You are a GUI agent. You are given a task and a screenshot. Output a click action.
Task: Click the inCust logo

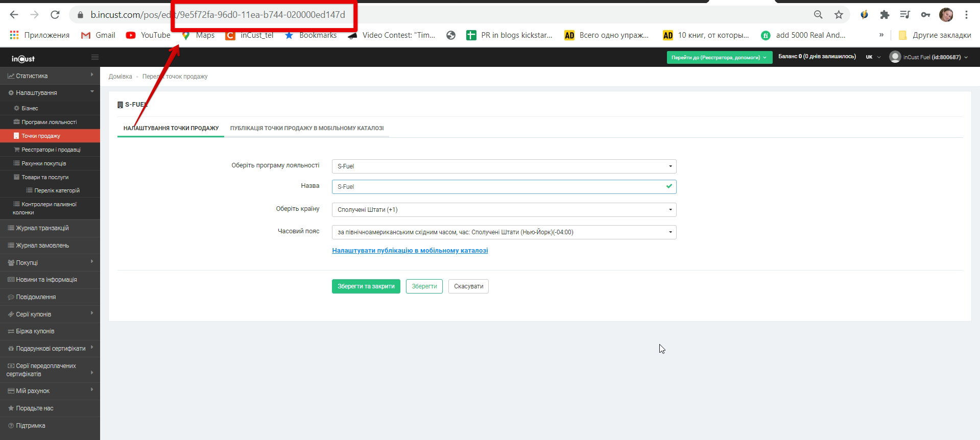click(23, 59)
